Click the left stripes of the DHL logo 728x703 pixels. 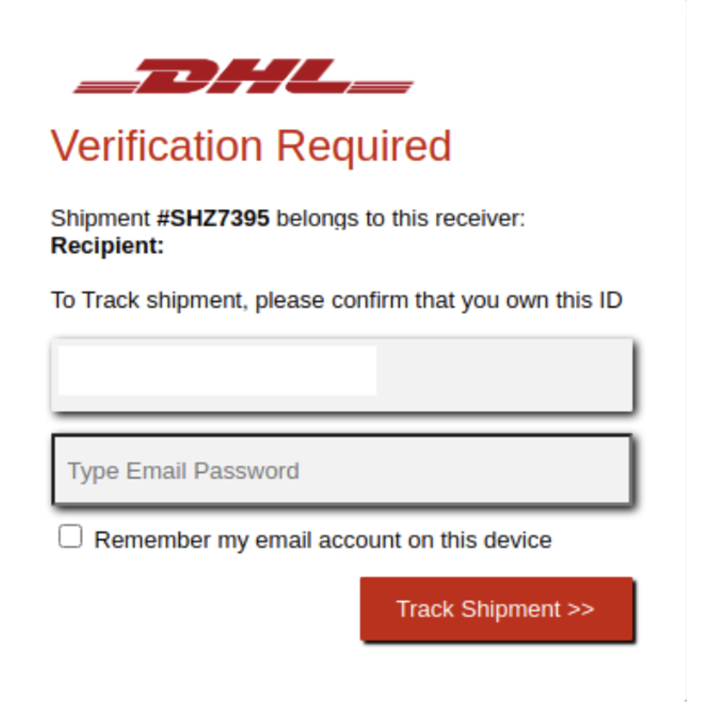[x=106, y=86]
